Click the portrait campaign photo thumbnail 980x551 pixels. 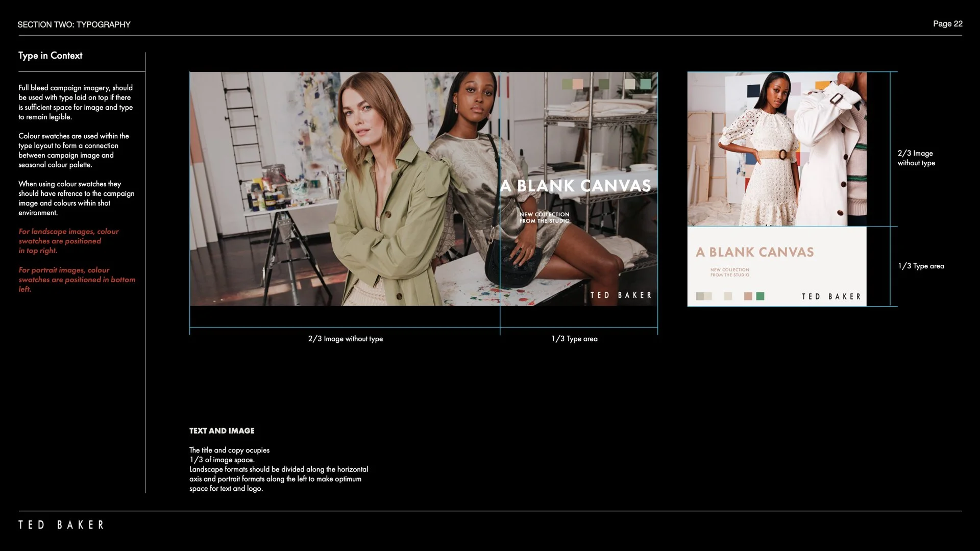coord(776,149)
